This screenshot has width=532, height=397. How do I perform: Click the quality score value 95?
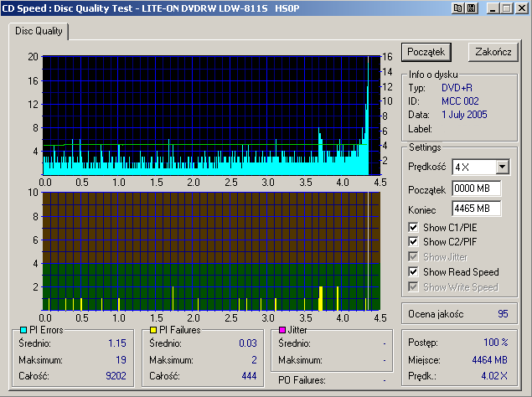pos(503,314)
